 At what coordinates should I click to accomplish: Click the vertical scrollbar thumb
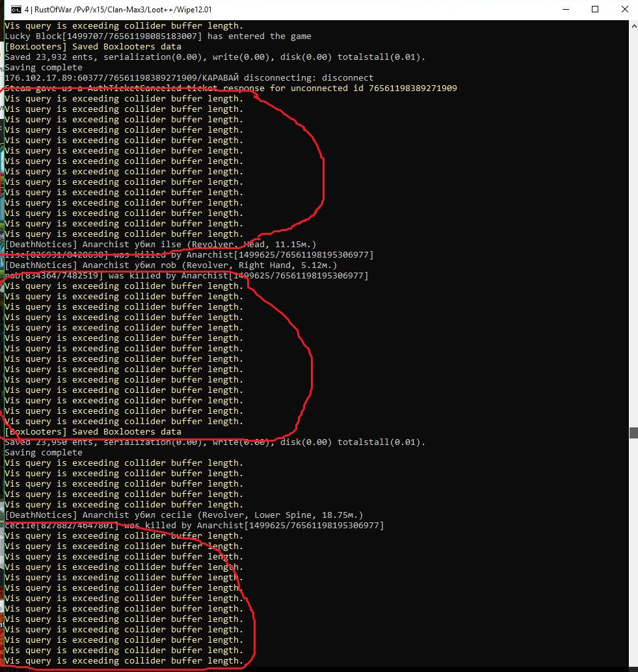633,433
